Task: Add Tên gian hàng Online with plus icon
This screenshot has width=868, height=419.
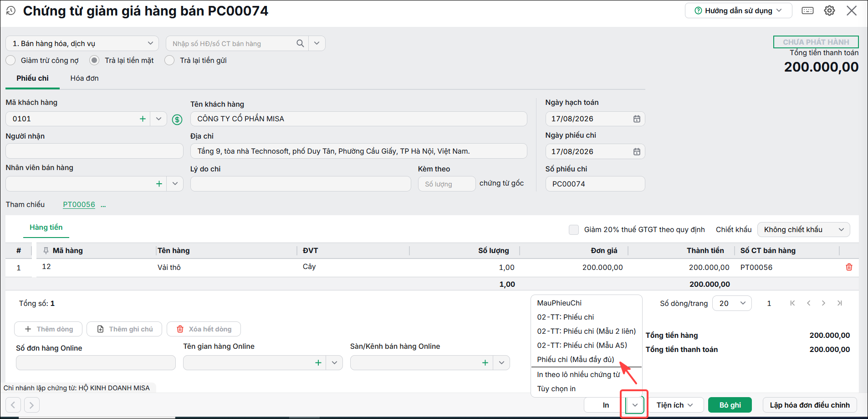Action: (318, 362)
